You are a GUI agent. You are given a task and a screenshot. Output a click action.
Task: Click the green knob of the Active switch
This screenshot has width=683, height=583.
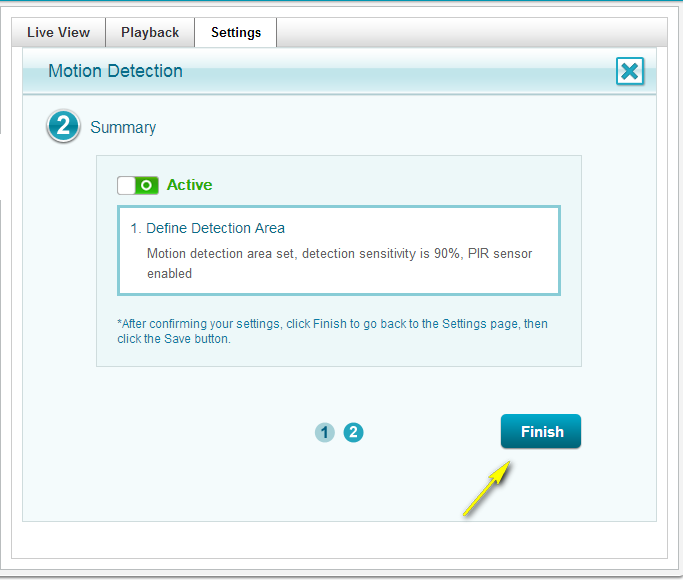pyautogui.click(x=147, y=185)
